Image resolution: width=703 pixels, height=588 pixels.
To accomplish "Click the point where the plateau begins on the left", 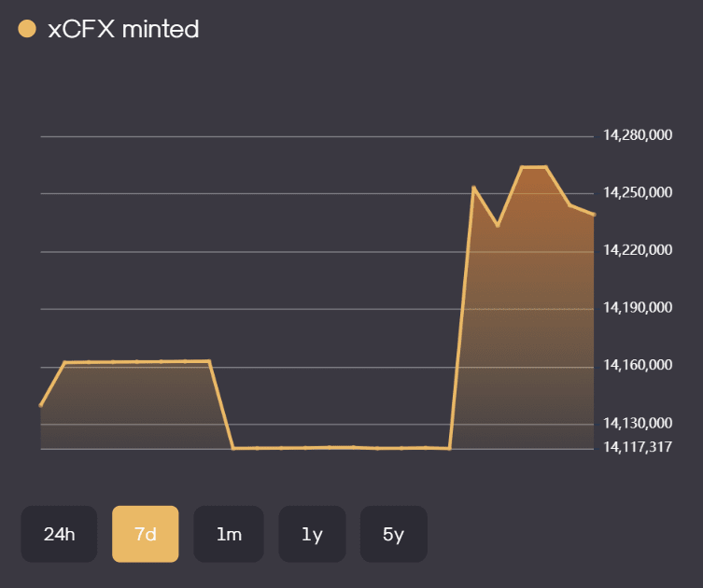I will tap(65, 362).
